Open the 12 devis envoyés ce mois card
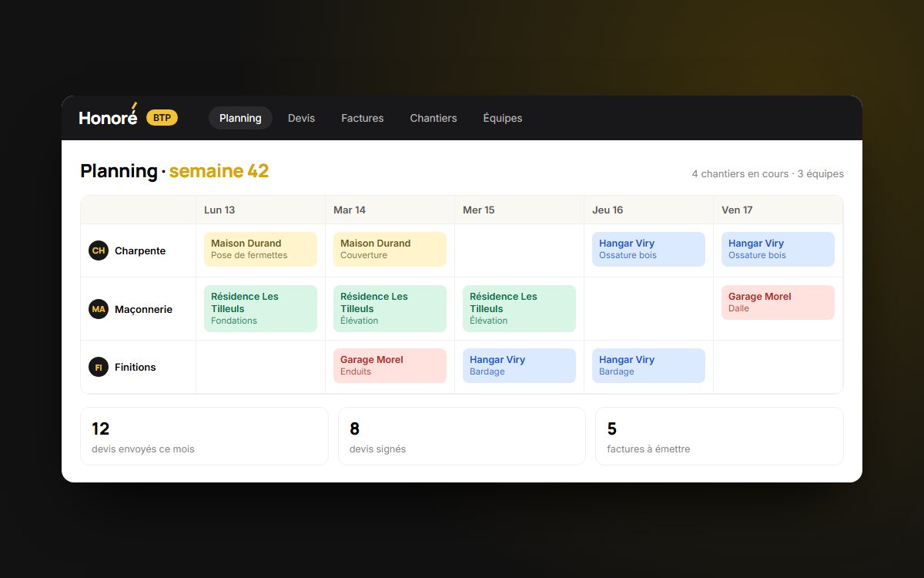Viewport: 924px width, 578px height. click(x=204, y=436)
